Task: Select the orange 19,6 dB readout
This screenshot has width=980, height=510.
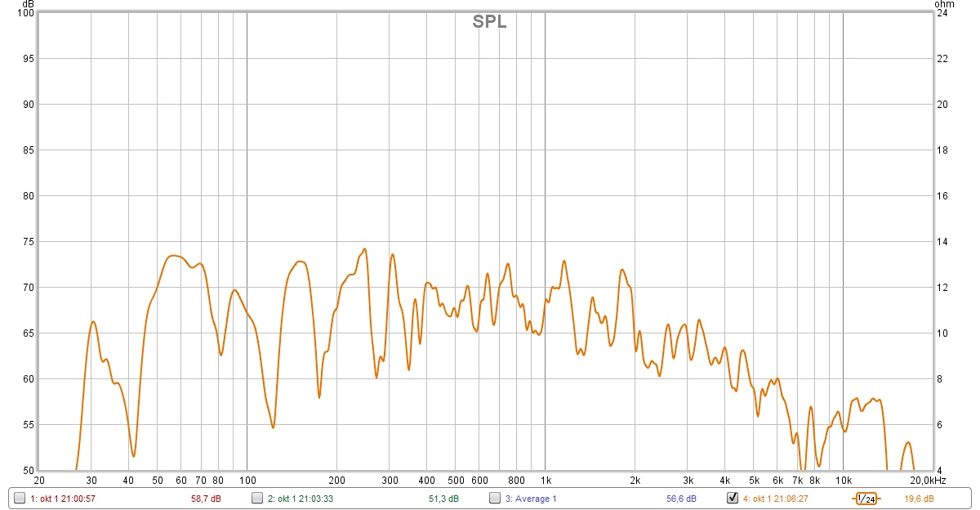Action: click(x=919, y=499)
